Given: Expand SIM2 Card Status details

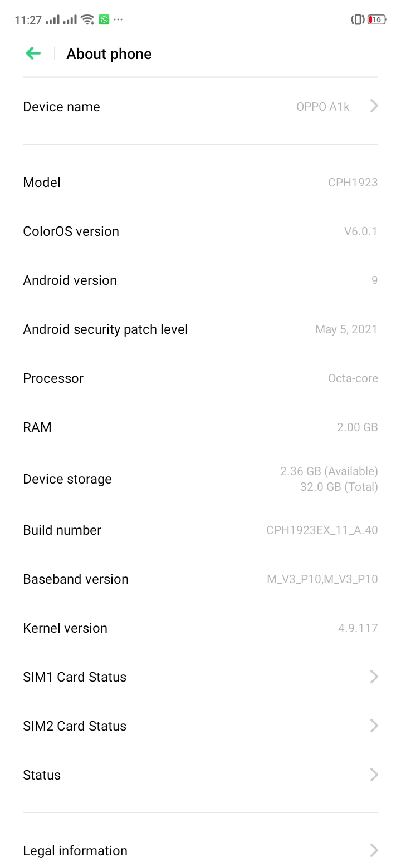Looking at the screenshot, I should point(200,726).
